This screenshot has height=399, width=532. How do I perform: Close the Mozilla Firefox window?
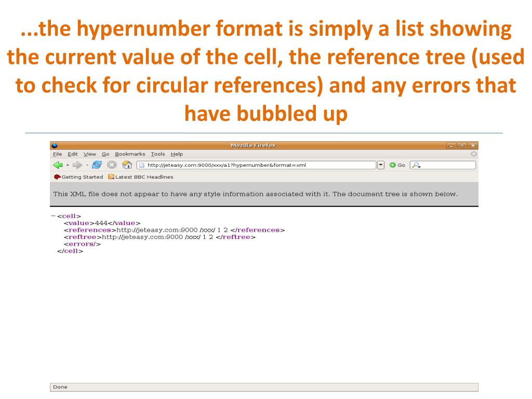coord(473,145)
